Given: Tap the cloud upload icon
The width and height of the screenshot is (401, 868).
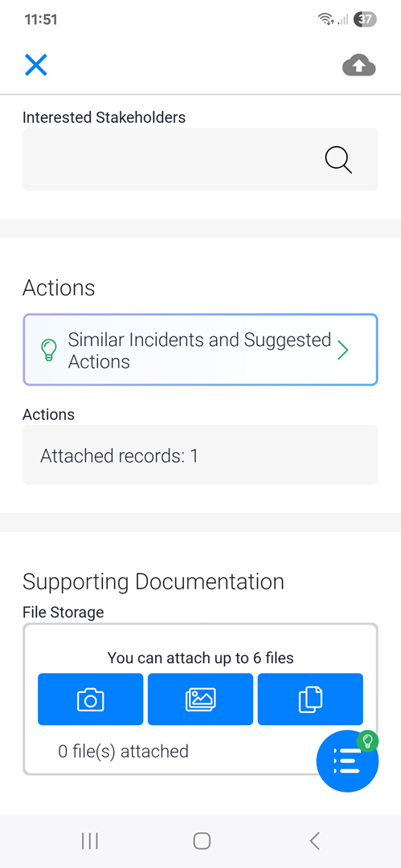Looking at the screenshot, I should point(359,66).
